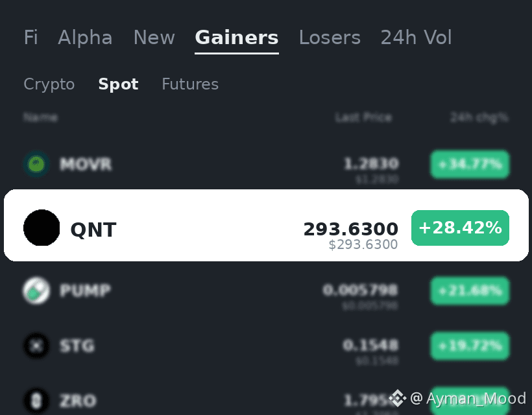
Task: Select the New tab
Action: 154,38
